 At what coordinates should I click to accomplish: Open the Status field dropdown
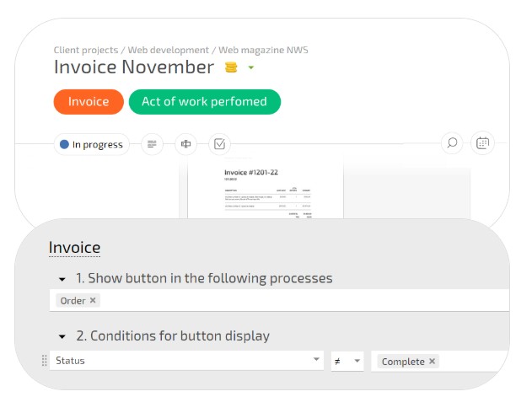(x=317, y=360)
